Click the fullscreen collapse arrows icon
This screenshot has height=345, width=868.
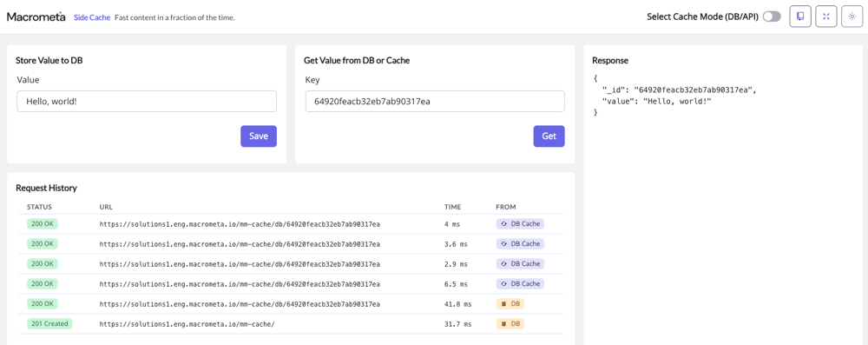tap(826, 17)
